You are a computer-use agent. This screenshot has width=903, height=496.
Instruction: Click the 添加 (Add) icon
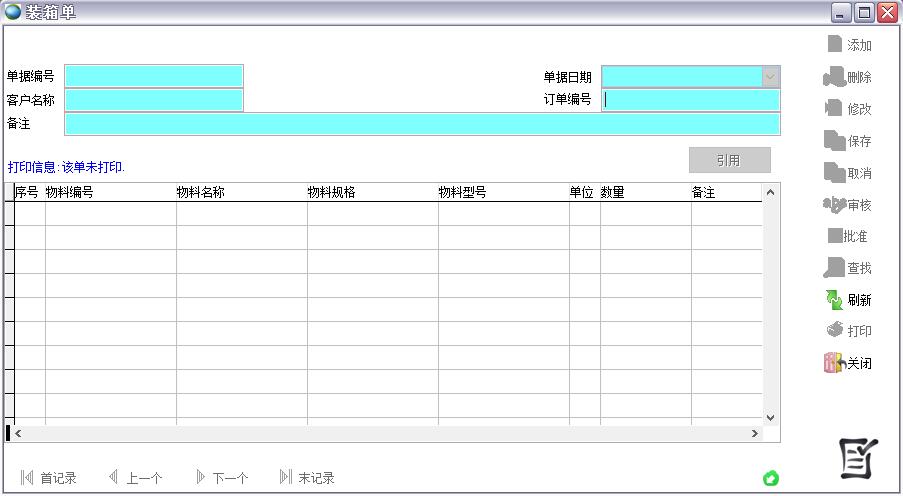835,44
